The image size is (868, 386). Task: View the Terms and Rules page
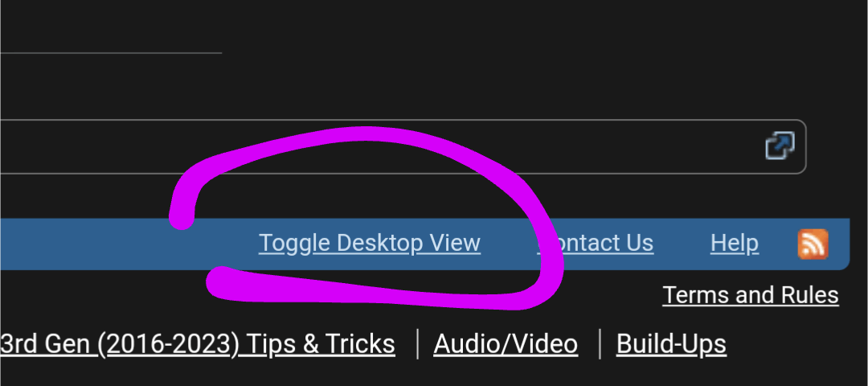pyautogui.click(x=750, y=294)
